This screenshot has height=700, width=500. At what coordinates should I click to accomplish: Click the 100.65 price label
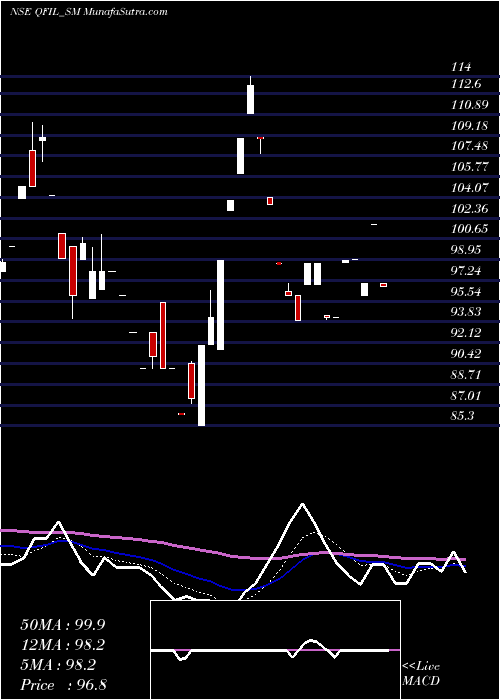[x=470, y=229]
